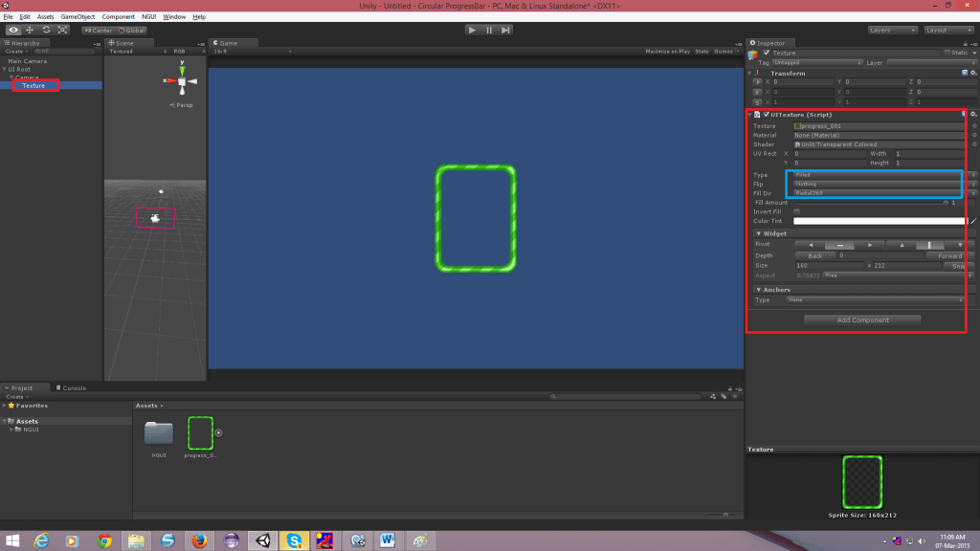
Task: Toggle Maximize on Play
Action: [667, 52]
